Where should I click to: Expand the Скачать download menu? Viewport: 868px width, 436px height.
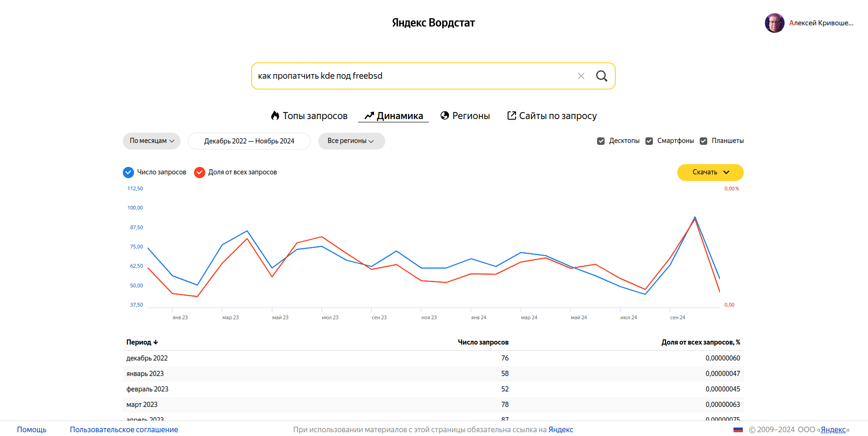click(711, 173)
